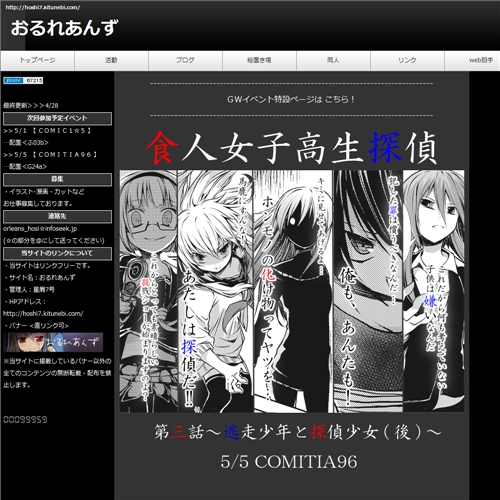Image resolution: width=500 pixels, height=500 pixels.
Task: Open the トップページ navigation tab
Action: point(37,60)
